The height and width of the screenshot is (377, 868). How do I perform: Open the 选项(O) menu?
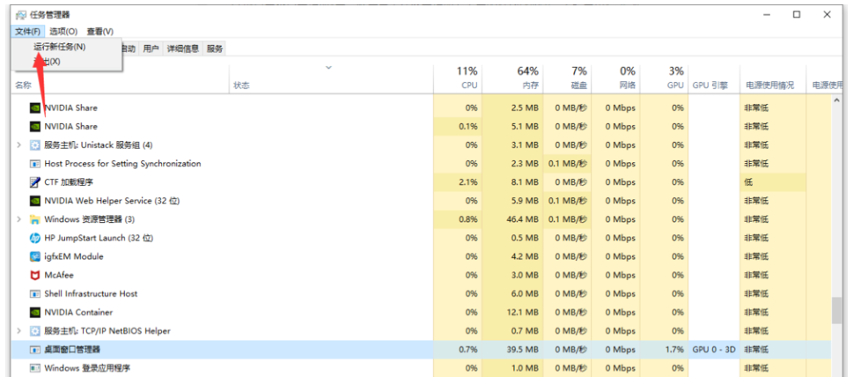[63, 32]
